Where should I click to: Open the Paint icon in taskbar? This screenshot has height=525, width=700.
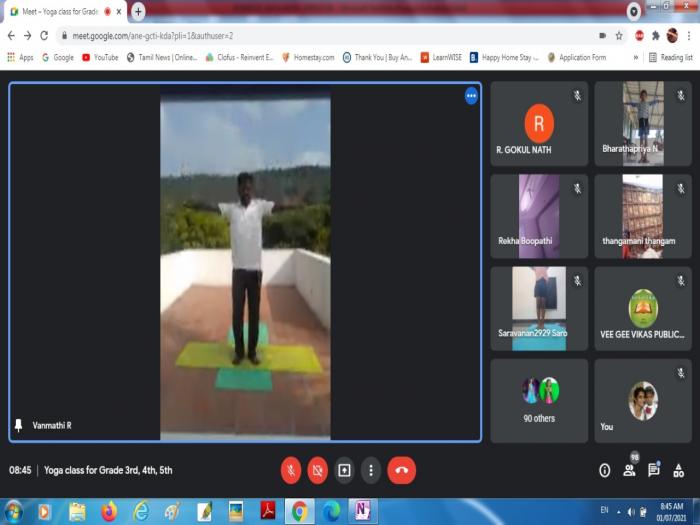coord(172,512)
